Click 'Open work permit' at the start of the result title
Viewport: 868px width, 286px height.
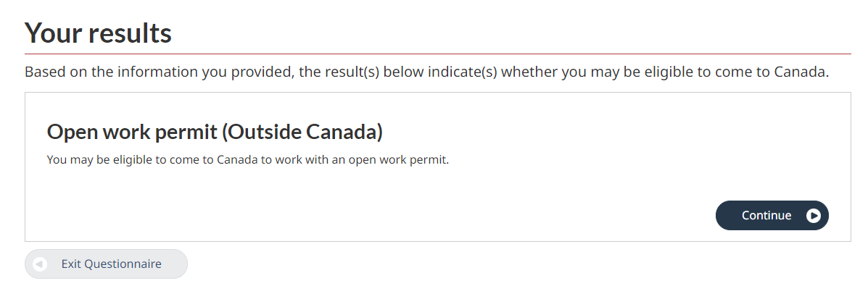tap(132, 132)
